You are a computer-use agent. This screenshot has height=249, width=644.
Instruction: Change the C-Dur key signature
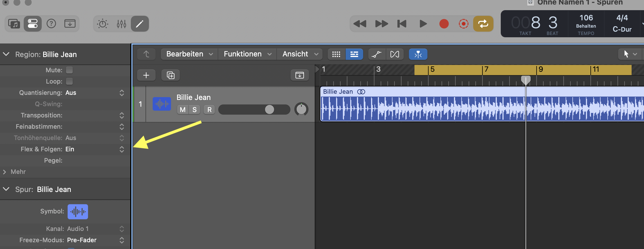622,29
